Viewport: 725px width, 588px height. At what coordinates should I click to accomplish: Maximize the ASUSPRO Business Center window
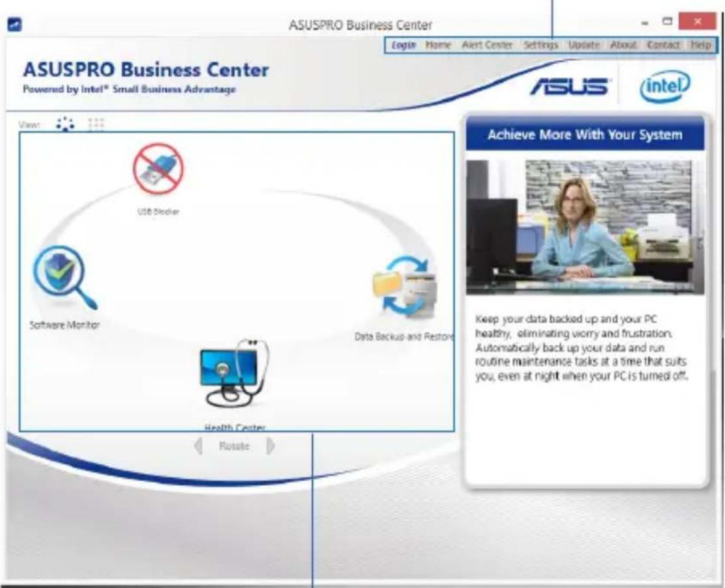(667, 21)
